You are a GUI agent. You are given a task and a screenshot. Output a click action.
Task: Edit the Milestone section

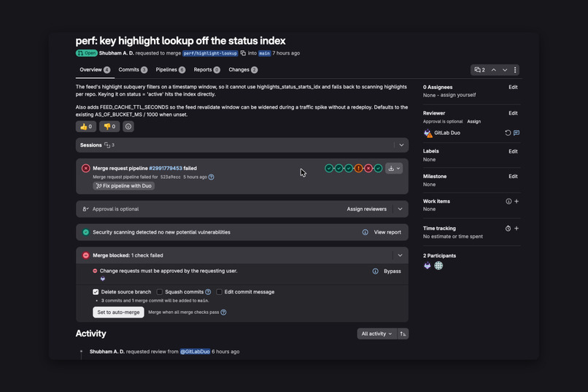(x=513, y=177)
